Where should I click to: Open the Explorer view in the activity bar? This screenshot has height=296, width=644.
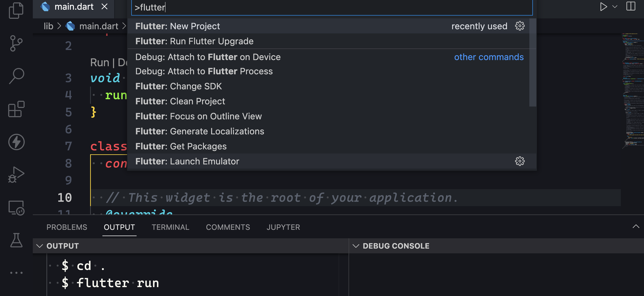click(x=16, y=10)
